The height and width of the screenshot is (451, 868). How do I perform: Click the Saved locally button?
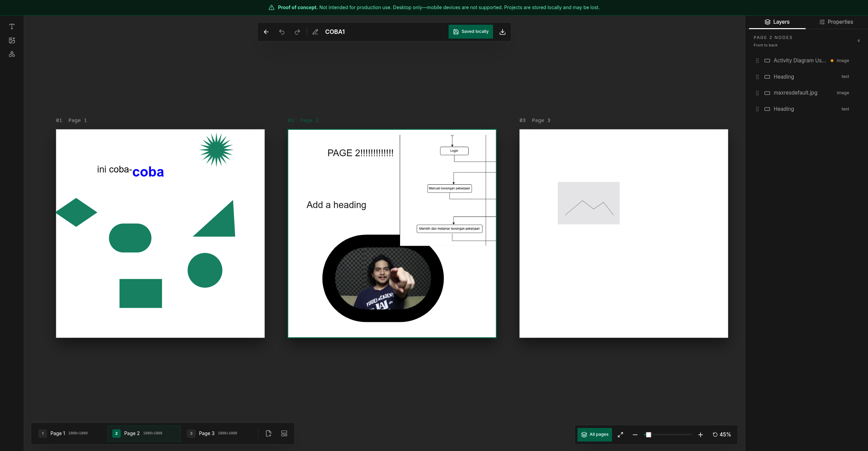(471, 32)
